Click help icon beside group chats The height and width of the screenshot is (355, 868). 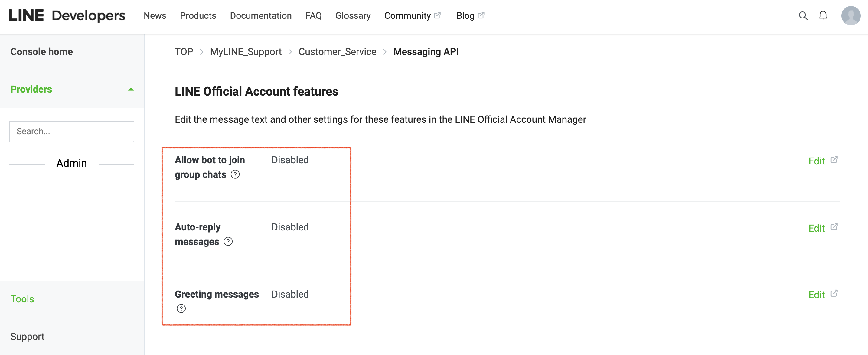(235, 174)
